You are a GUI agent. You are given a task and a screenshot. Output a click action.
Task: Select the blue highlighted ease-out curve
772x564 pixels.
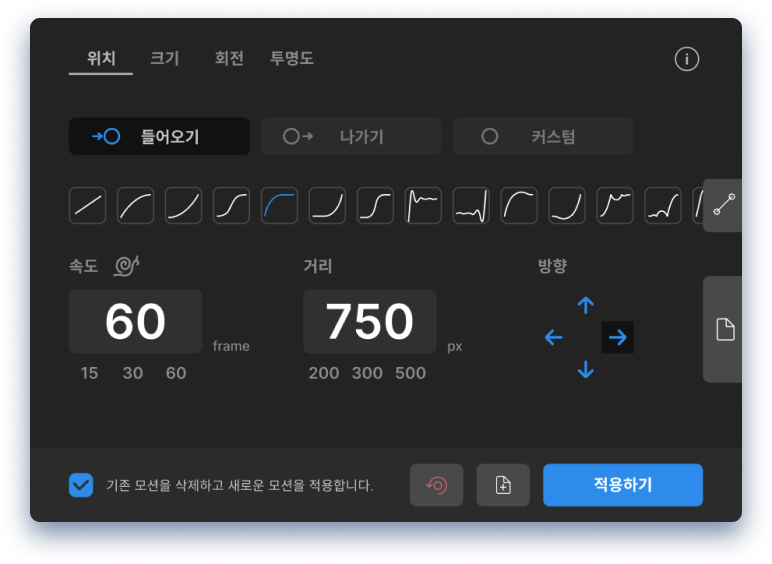279,205
